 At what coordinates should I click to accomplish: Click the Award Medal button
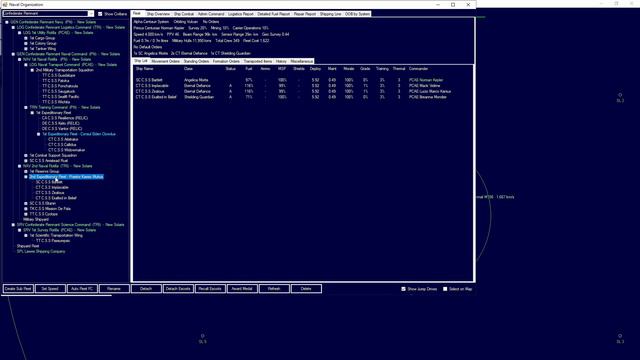point(242,289)
